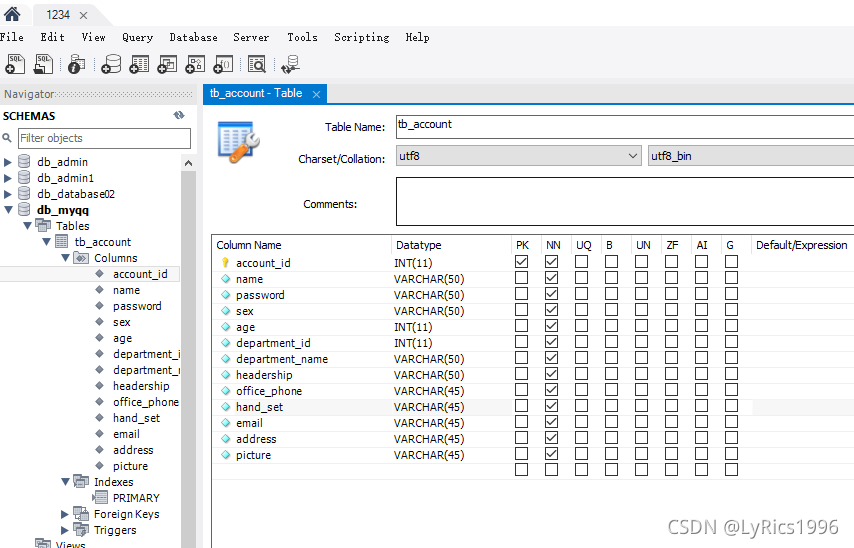The width and height of the screenshot is (854, 548).
Task: Open the Tools menu
Action: 302,37
